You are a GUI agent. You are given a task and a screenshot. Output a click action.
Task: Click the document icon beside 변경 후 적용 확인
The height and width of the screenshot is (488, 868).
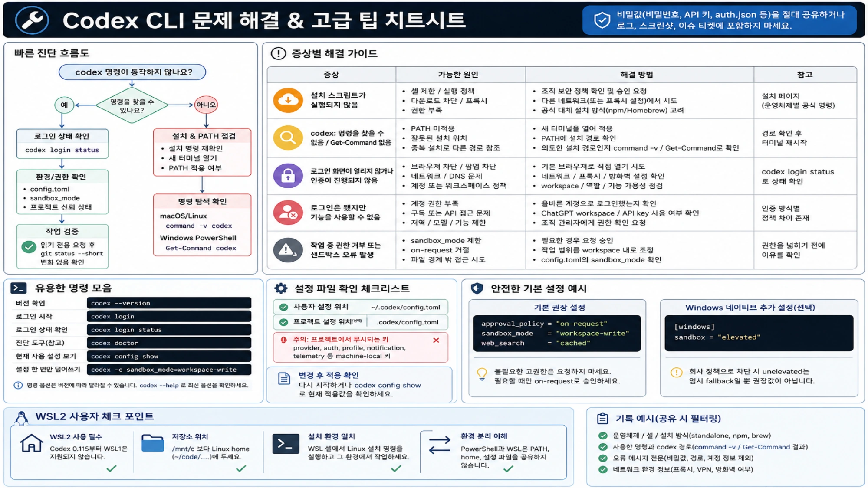coord(284,379)
